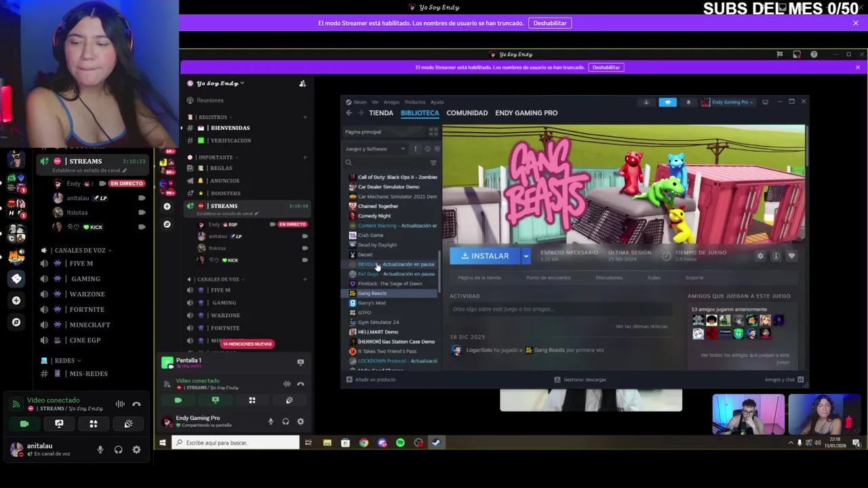This screenshot has width=868, height=488.
Task: Toggle camera with the green video button
Action: click(24, 424)
